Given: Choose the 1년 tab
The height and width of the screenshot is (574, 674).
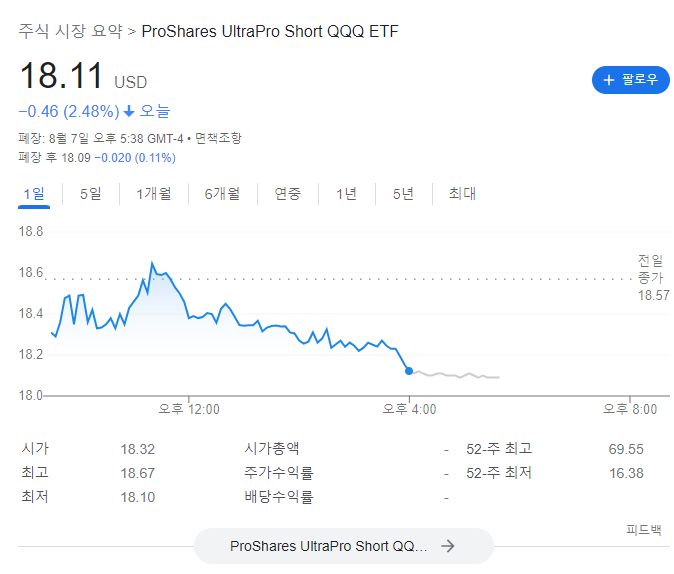Looking at the screenshot, I should (346, 194).
